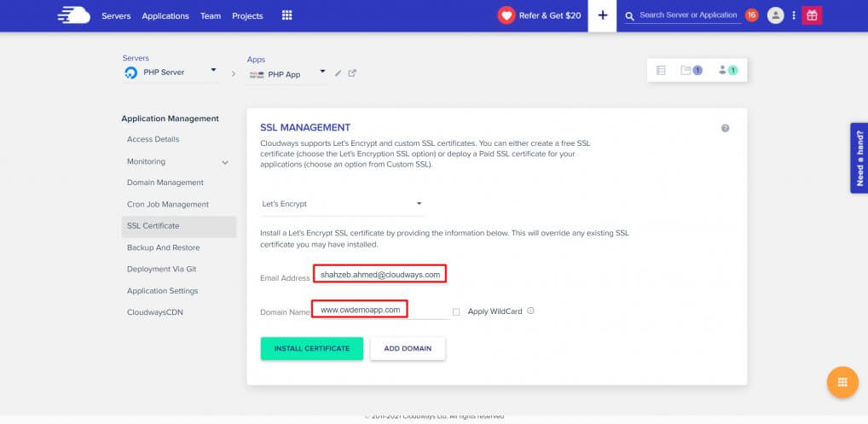Expand the Monitoring submenu chevron

(225, 163)
